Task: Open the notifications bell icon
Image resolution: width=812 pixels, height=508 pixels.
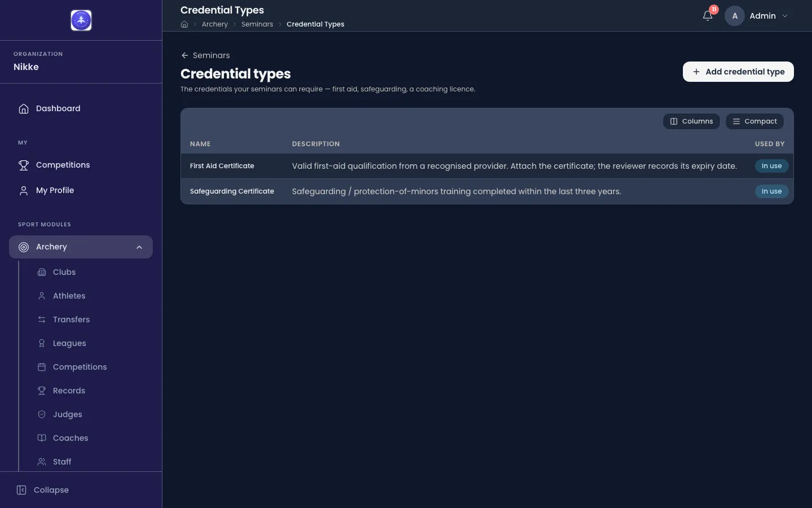Action: pyautogui.click(x=708, y=16)
